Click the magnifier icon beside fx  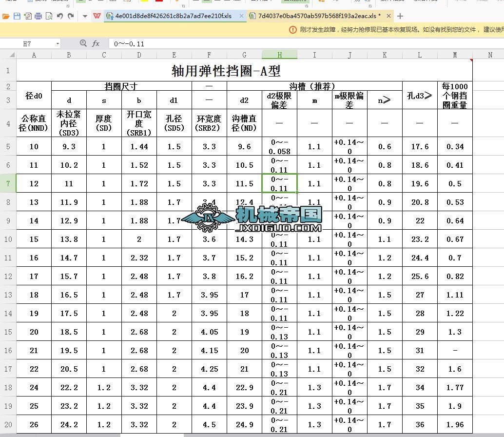83,43
